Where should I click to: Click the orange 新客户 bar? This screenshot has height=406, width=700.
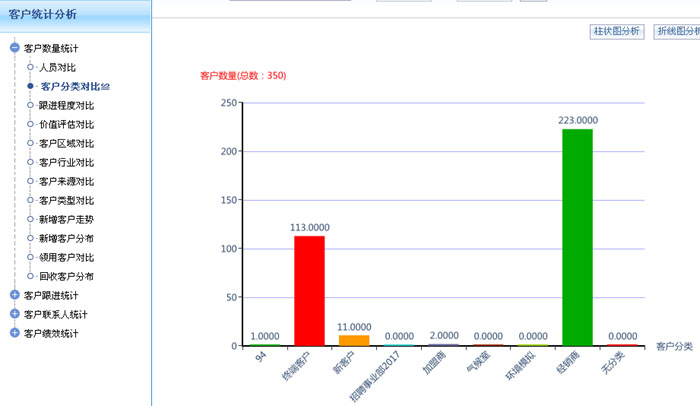click(354, 340)
